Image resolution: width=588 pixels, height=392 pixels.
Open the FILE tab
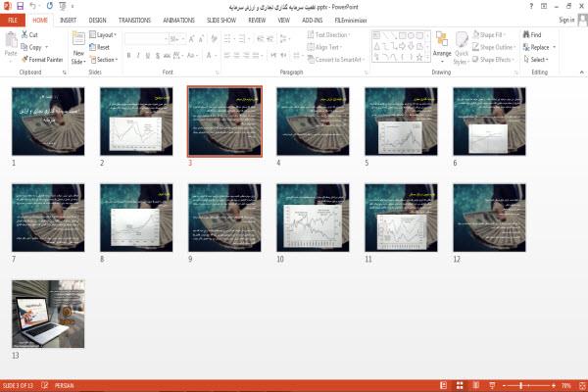[x=13, y=20]
